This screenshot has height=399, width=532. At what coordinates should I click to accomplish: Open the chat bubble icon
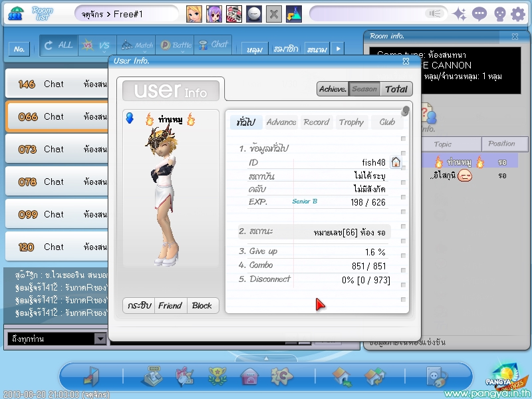click(x=479, y=14)
